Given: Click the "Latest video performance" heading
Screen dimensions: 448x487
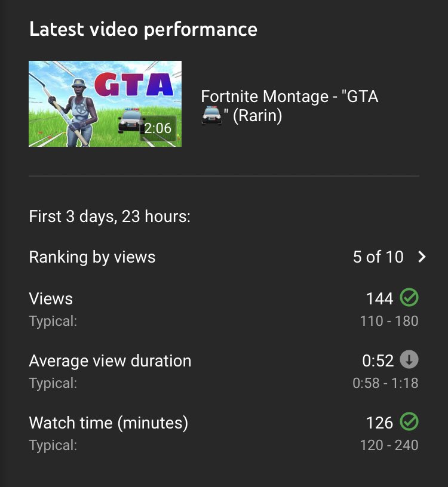Looking at the screenshot, I should point(143,29).
